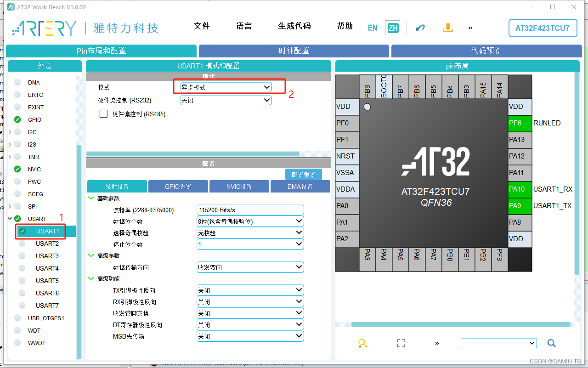Collapse the 基础参数 section
588x368 pixels.
(90, 198)
